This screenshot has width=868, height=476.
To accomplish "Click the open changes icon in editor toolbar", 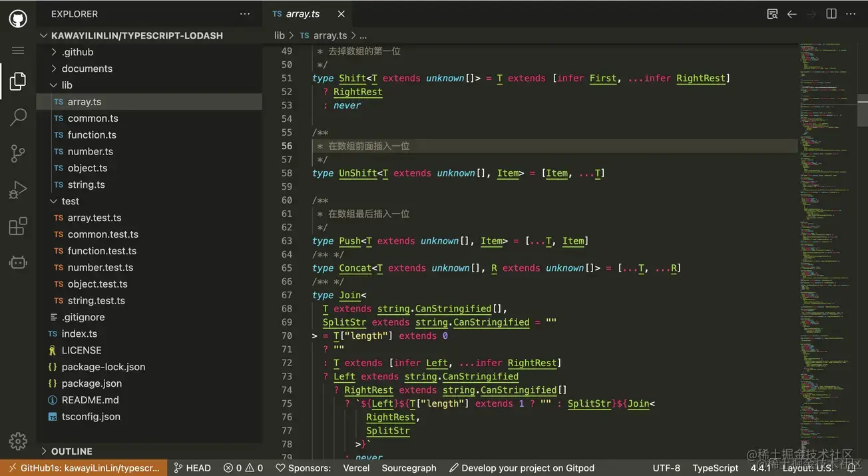I will pos(772,14).
